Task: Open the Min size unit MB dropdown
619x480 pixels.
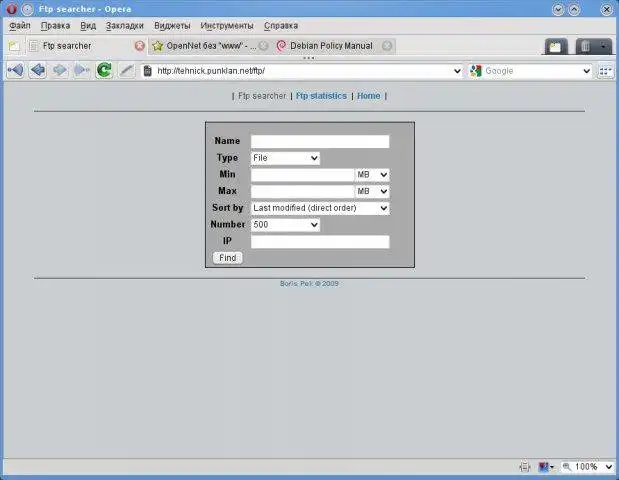Action: point(372,174)
